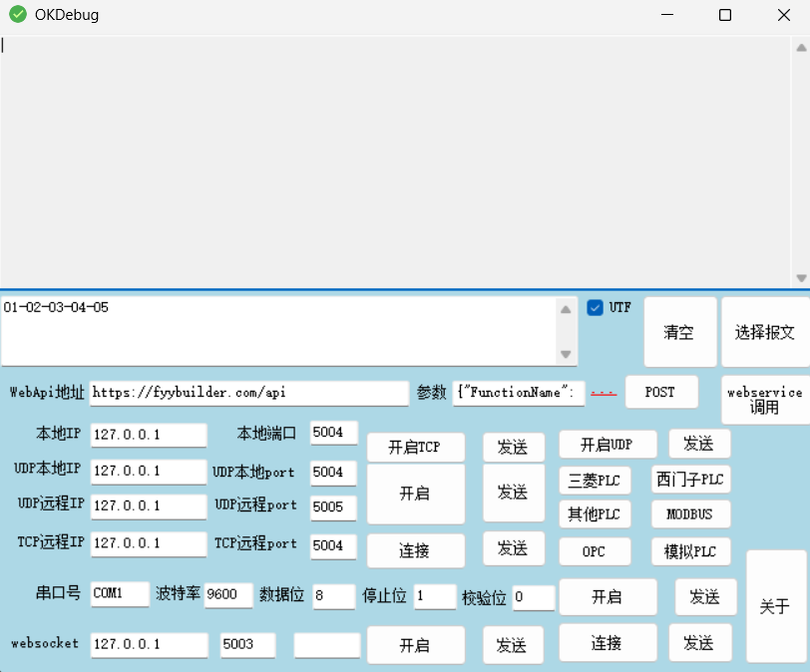Click 发送 next to 开启TCP
Viewport: 810px width, 672px height.
pyautogui.click(x=513, y=447)
